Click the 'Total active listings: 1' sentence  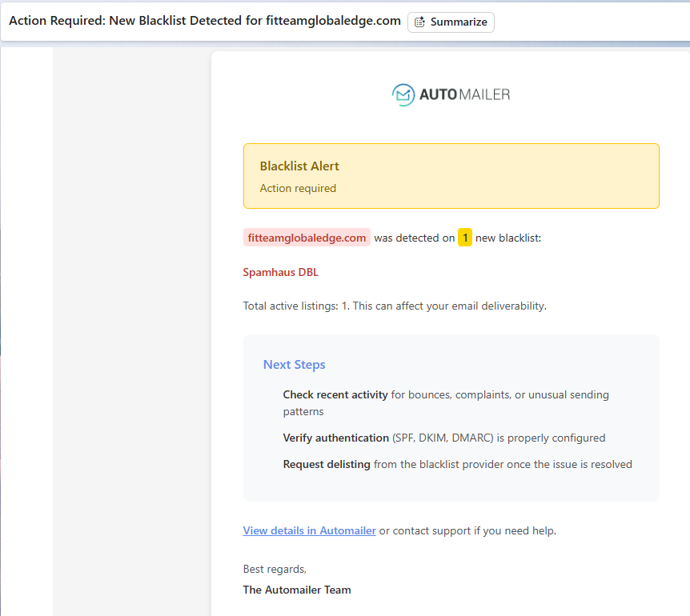click(395, 306)
